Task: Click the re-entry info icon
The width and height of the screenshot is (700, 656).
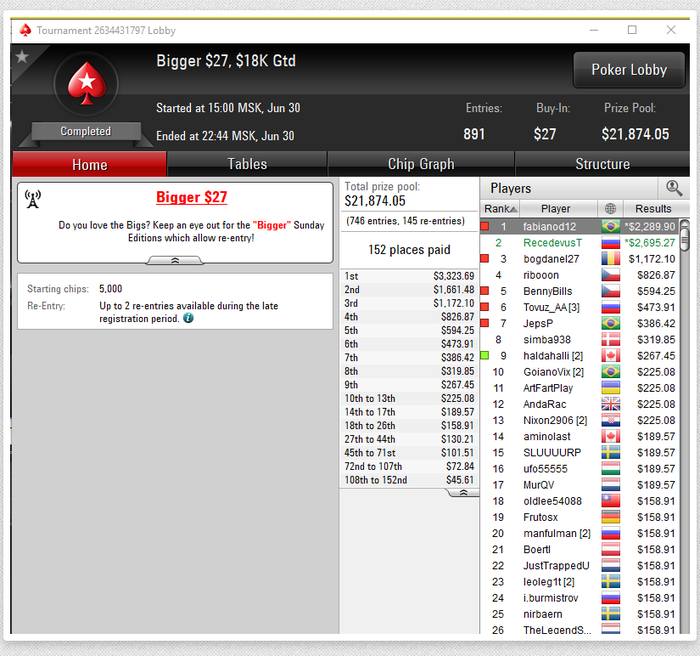Action: [188, 318]
